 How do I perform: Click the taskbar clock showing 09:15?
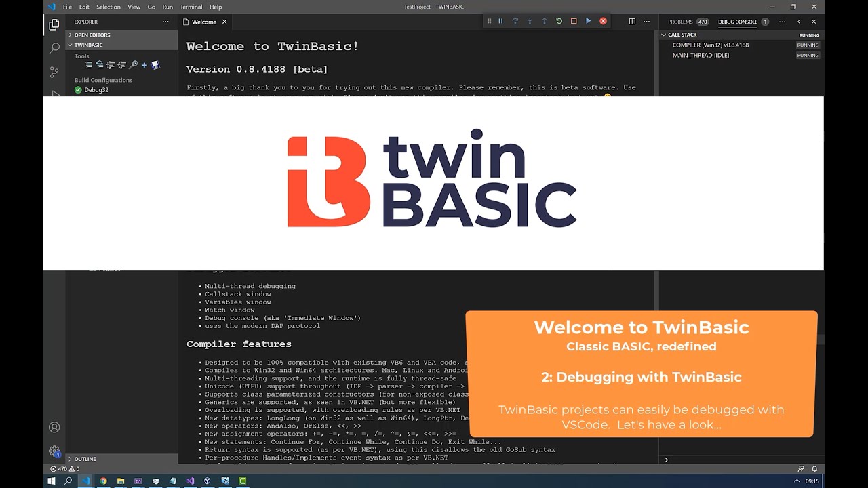(x=812, y=481)
